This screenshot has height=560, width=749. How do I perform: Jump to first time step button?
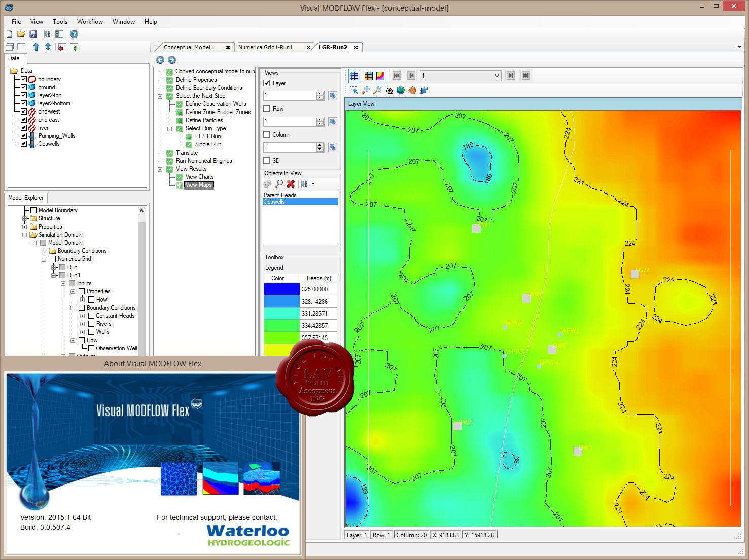click(397, 76)
